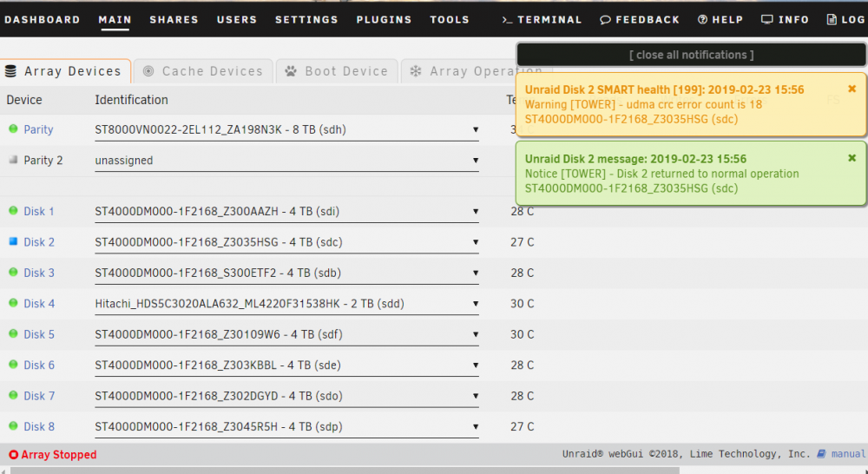Open the Disk 7 device dropdown
The height and width of the screenshot is (474, 868).
pos(286,396)
